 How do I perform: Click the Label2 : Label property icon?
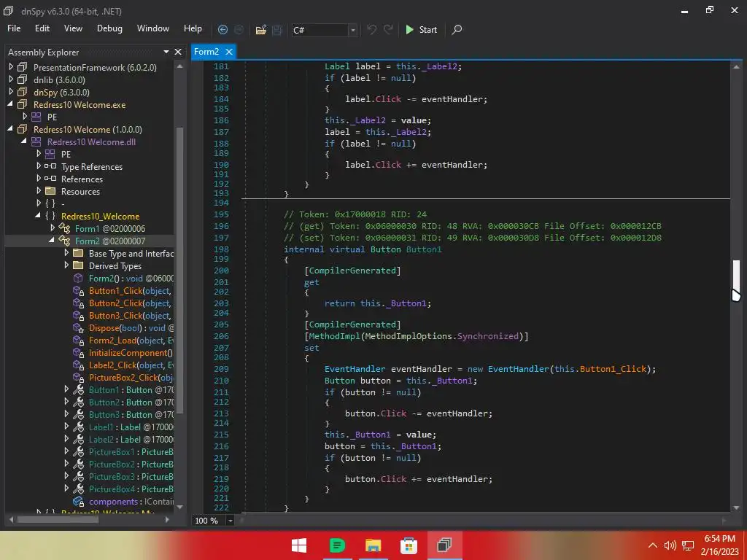pos(78,439)
